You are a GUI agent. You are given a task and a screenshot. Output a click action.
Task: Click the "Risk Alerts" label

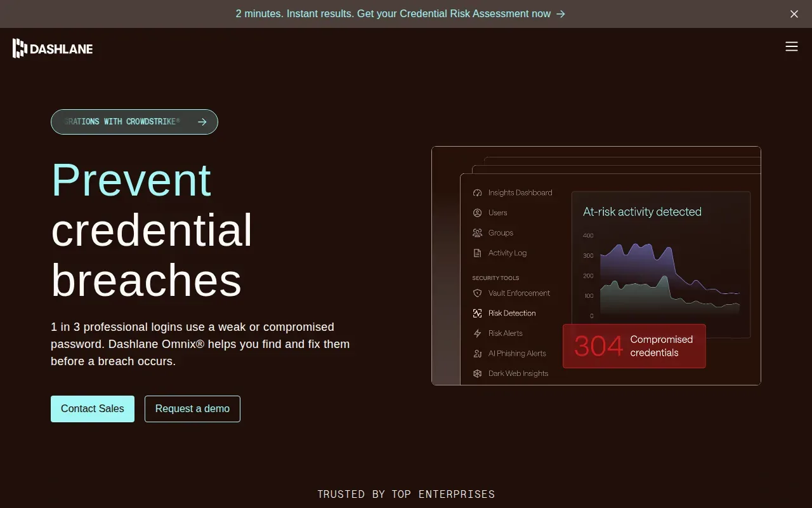click(x=506, y=333)
